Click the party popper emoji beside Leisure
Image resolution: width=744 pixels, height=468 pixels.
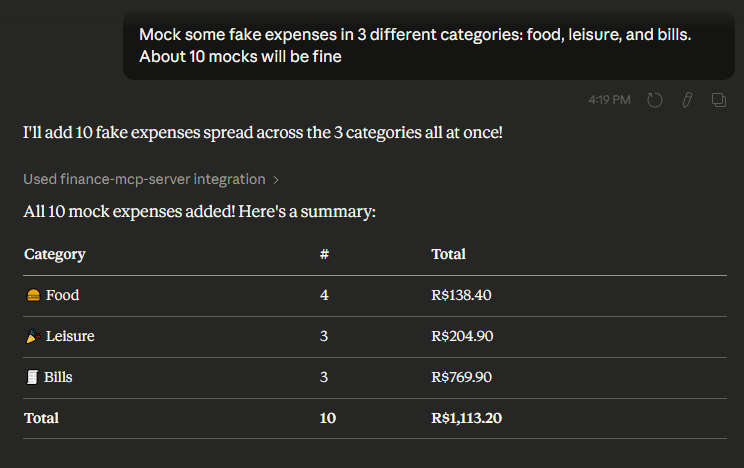33,336
